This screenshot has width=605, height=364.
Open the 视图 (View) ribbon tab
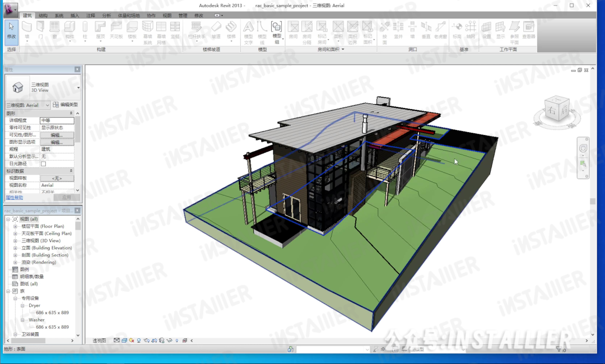(x=167, y=16)
